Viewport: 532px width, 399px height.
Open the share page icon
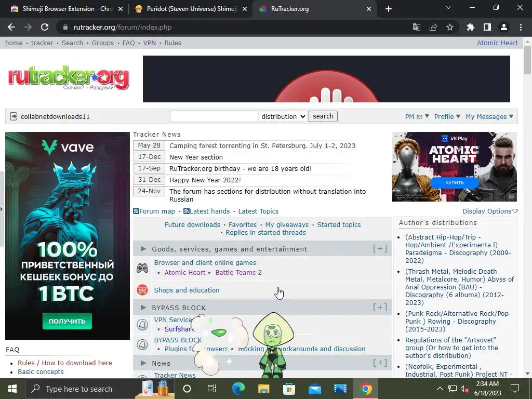[x=433, y=27]
